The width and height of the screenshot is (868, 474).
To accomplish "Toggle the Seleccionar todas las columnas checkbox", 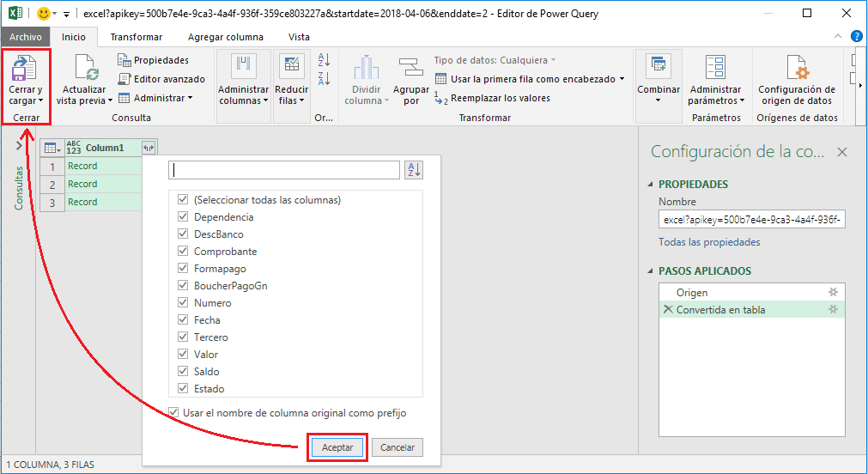I will pyautogui.click(x=182, y=200).
